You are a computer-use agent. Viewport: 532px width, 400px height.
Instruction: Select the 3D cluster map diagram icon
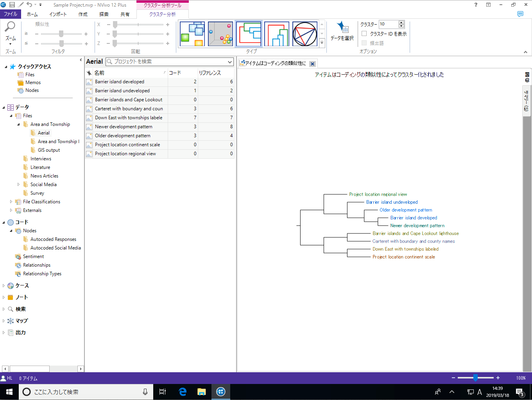click(x=220, y=34)
